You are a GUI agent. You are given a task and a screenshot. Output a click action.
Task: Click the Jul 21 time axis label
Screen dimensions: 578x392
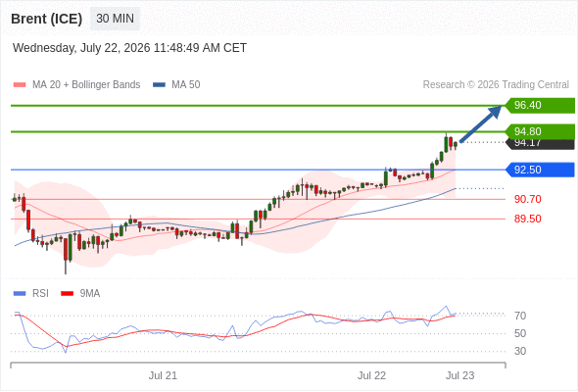coord(163,375)
